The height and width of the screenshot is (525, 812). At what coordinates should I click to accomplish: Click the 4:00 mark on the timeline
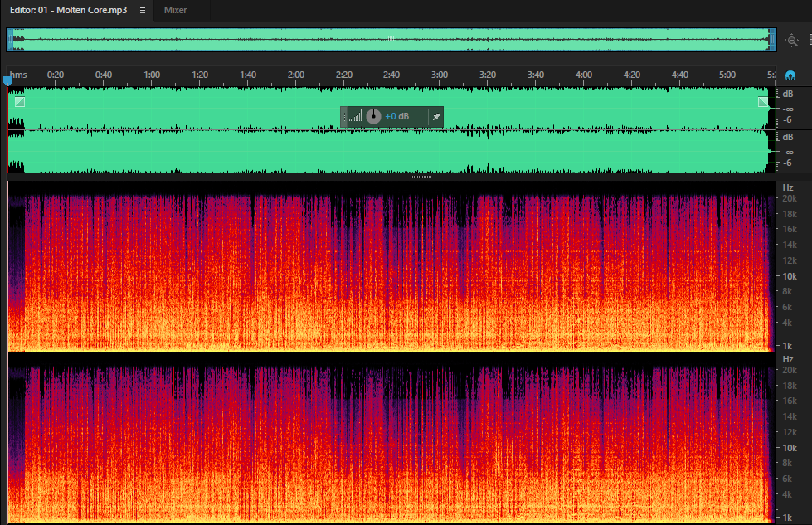(584, 75)
